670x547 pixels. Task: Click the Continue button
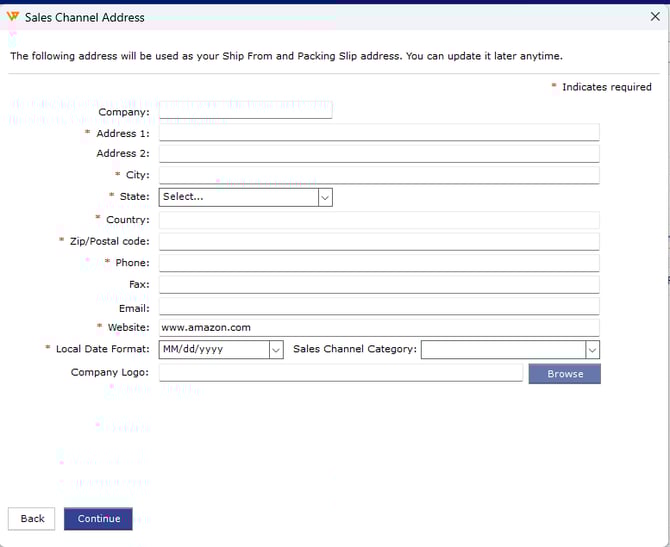pyautogui.click(x=98, y=518)
